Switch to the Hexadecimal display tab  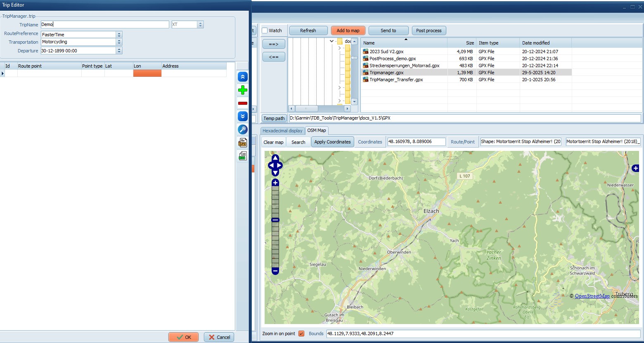(282, 131)
